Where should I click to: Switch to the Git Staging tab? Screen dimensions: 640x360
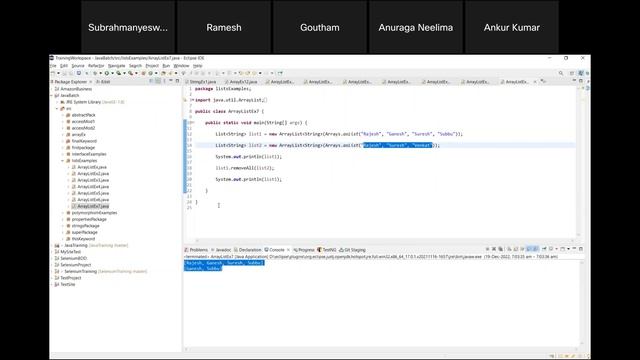click(x=353, y=250)
